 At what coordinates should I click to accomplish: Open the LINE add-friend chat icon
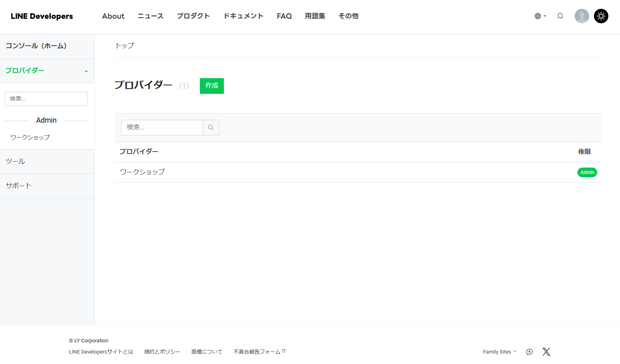(x=529, y=352)
